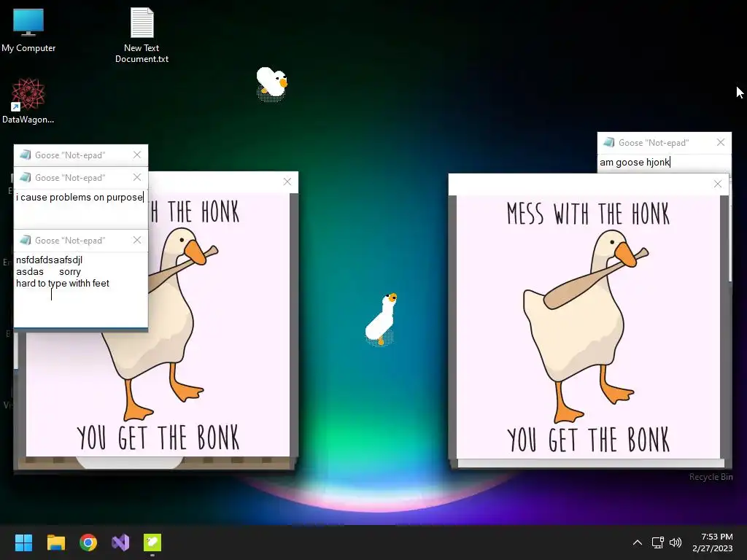Image resolution: width=747 pixels, height=560 pixels.
Task: Open File Explorer from the taskbar
Action: 55,542
